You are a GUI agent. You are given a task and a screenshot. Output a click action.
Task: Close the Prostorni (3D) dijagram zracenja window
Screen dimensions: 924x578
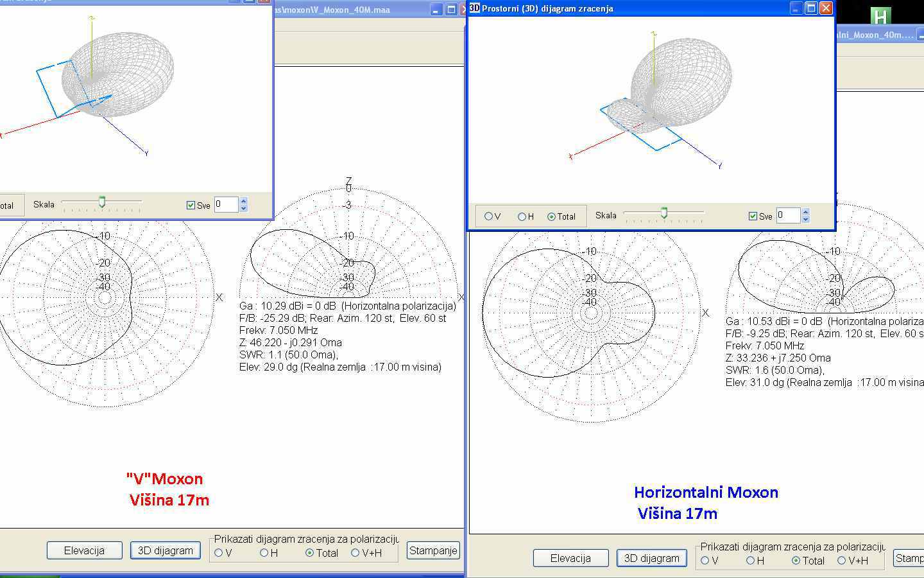[826, 8]
